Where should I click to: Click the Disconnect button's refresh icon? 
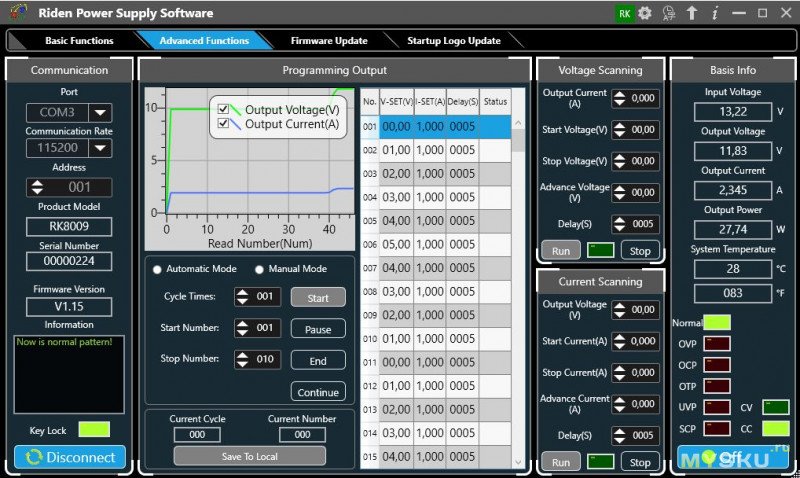(34, 457)
